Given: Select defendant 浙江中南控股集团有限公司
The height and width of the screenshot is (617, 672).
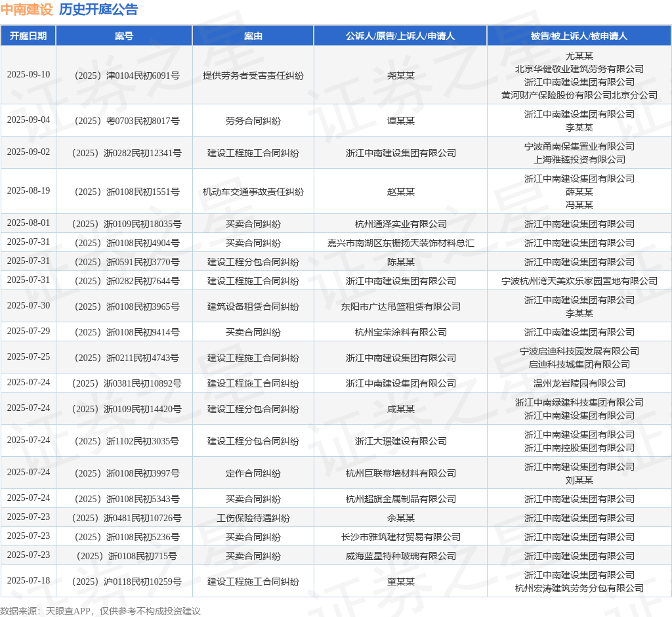Looking at the screenshot, I should (x=579, y=448).
